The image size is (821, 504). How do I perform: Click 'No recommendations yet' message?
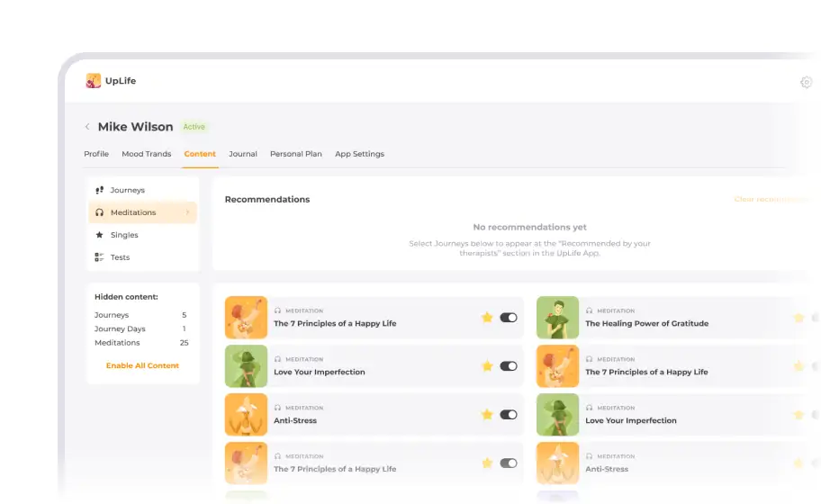coord(529,227)
